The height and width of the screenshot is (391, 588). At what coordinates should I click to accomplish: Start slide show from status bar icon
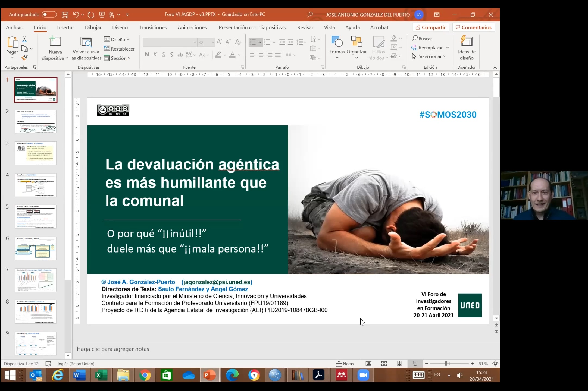(x=415, y=364)
